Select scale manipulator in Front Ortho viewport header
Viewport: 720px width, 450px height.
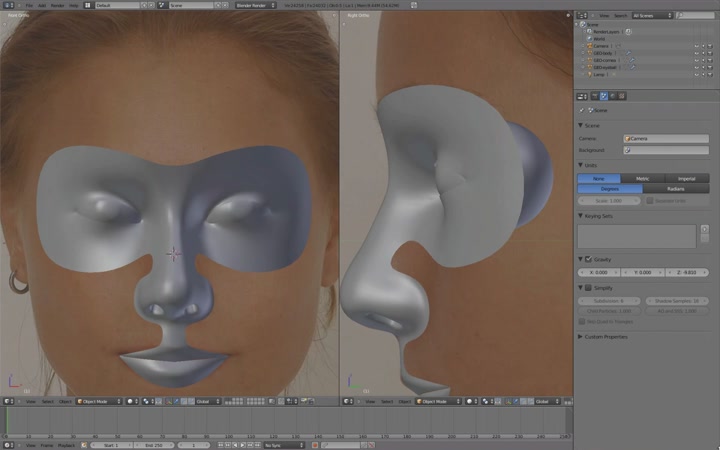[x=191, y=401]
